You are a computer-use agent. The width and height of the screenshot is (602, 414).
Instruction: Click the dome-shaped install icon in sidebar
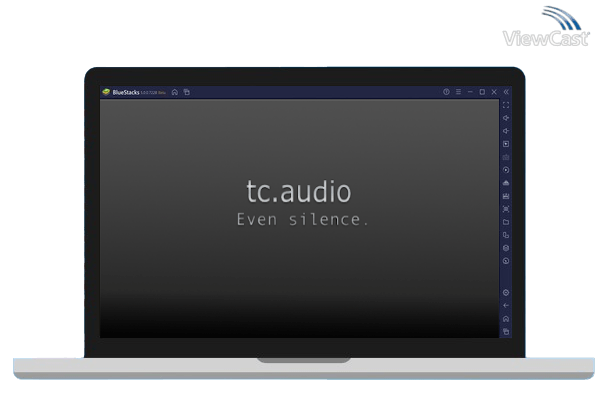click(506, 183)
